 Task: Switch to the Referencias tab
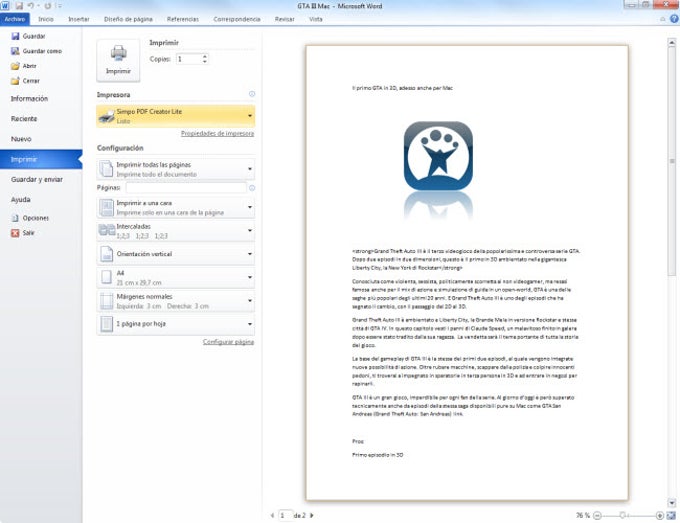[183, 19]
